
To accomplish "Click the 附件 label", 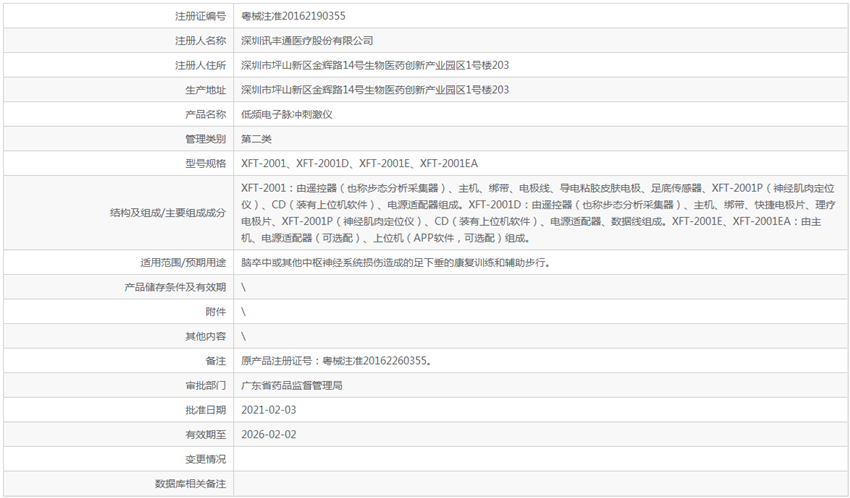I will [x=216, y=312].
